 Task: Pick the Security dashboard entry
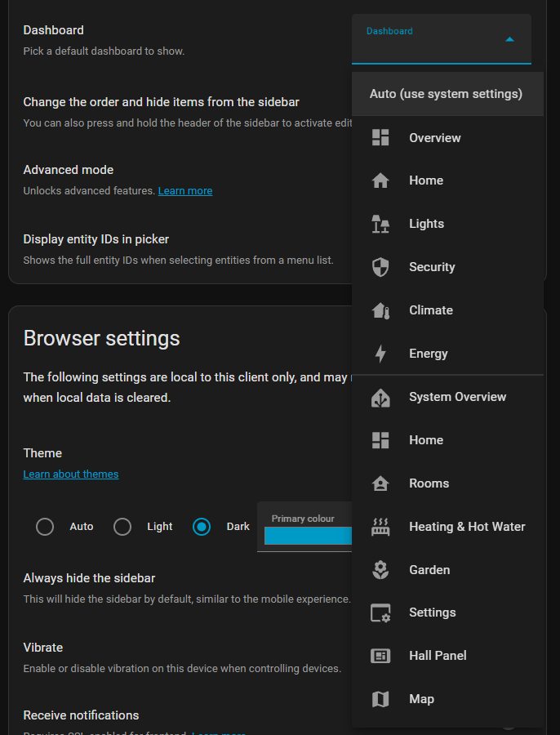[x=447, y=267]
